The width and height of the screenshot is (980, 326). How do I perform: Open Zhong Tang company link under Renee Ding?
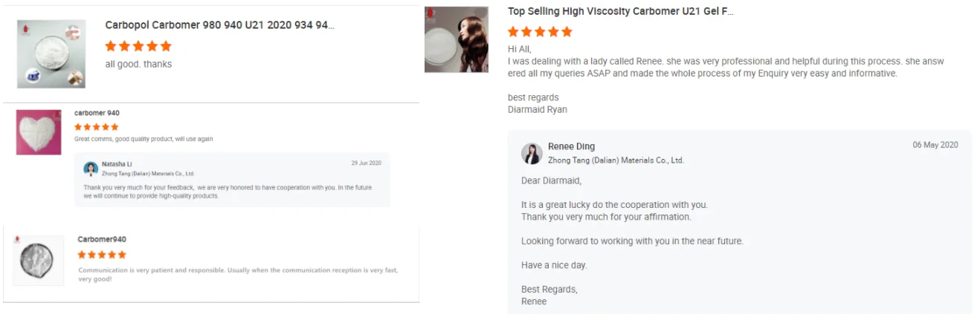click(616, 160)
